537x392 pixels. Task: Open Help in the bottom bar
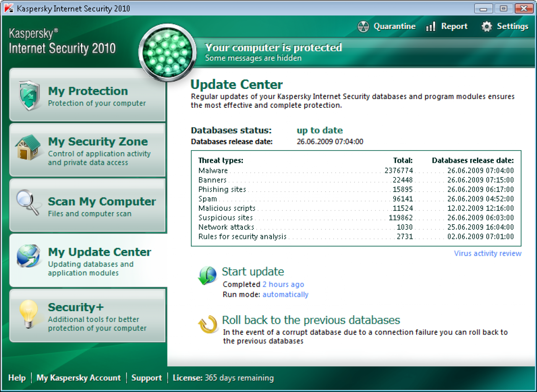[17, 378]
